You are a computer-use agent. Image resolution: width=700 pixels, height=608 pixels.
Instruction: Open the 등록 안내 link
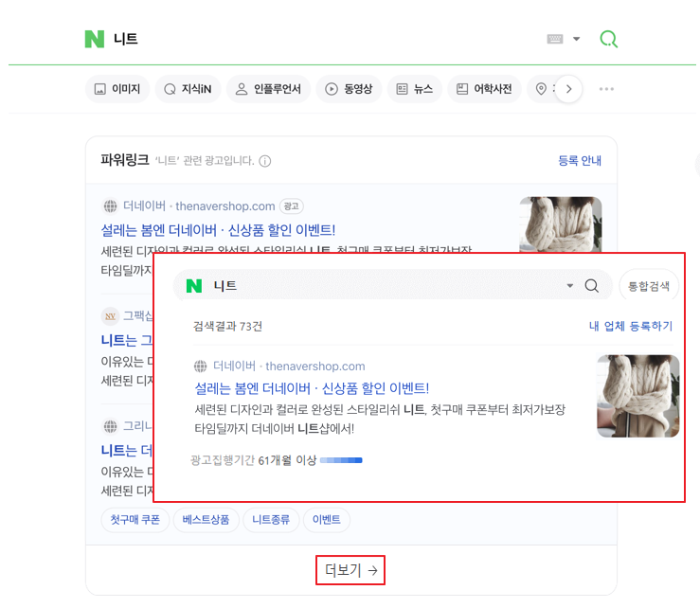click(x=580, y=161)
